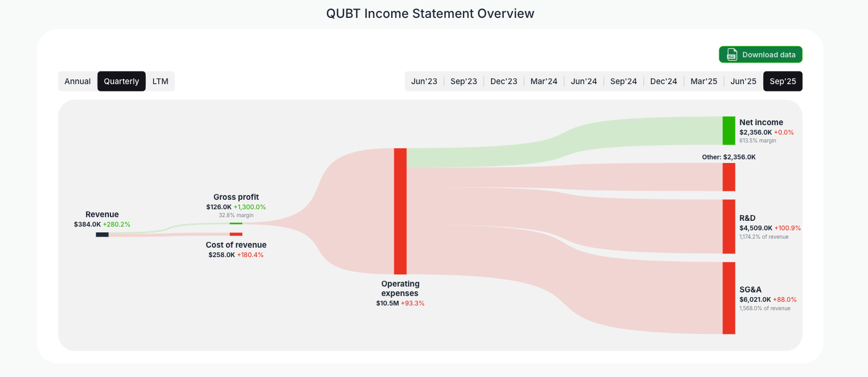This screenshot has height=377, width=868.
Task: Select the active Sep'25 quarter tab
Action: [x=783, y=81]
